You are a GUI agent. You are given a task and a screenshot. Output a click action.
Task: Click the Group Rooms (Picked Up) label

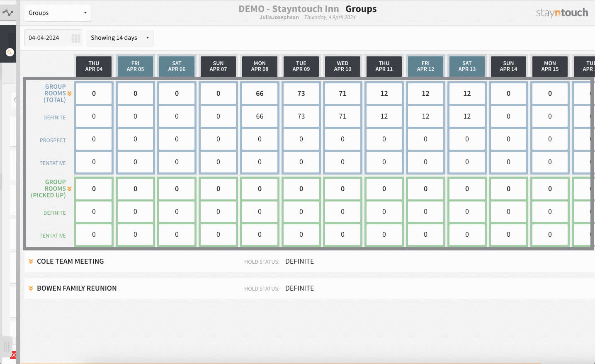coord(49,189)
